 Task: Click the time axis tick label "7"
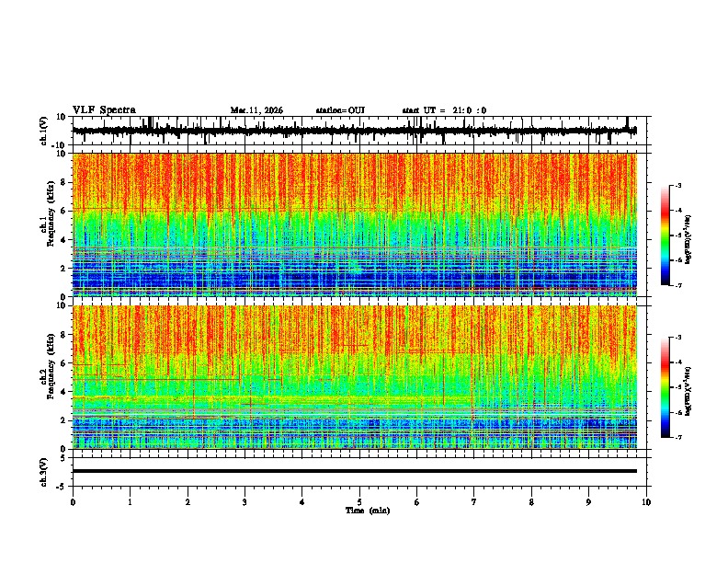(x=474, y=502)
